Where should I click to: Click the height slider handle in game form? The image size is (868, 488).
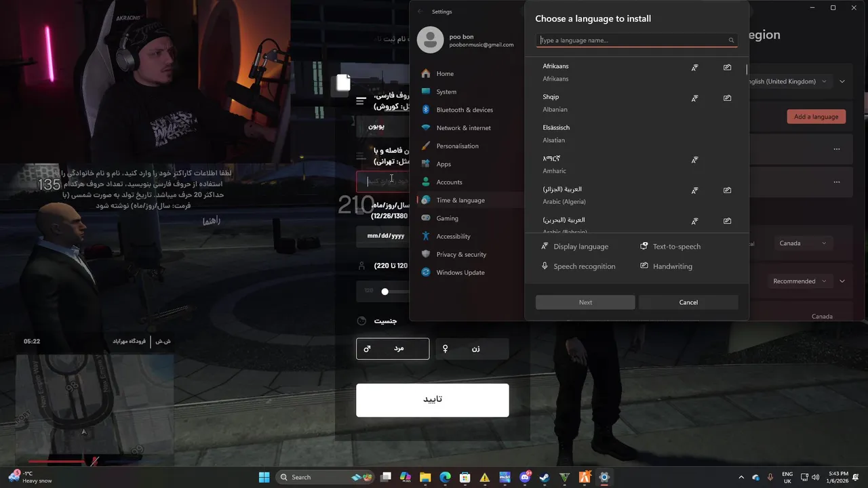coord(384,291)
